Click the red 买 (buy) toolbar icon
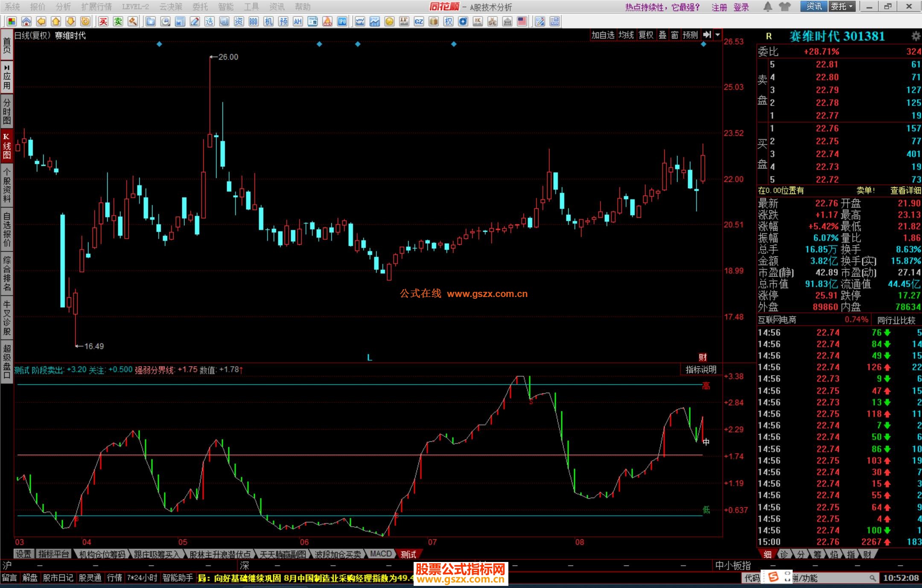The height and width of the screenshot is (588, 922). [x=103, y=21]
